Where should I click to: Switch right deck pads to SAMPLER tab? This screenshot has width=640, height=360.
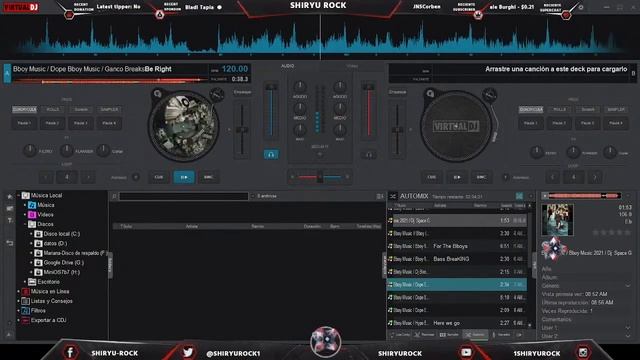tap(616, 109)
